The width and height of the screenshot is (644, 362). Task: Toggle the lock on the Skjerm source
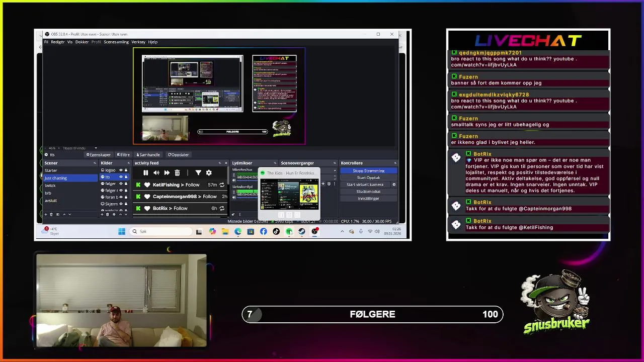pos(126,204)
